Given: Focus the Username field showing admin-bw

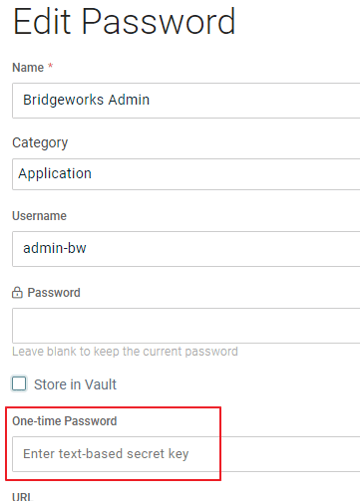Looking at the screenshot, I should (x=186, y=249).
